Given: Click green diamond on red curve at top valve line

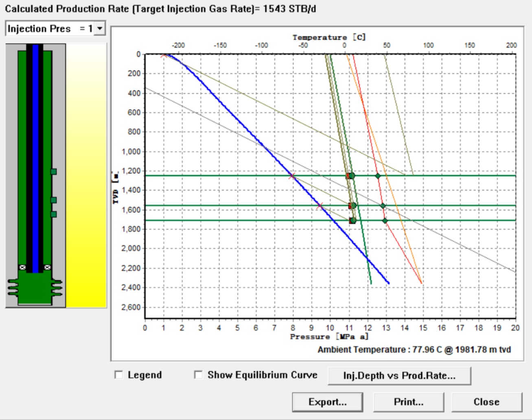Looking at the screenshot, I should click(x=378, y=176).
